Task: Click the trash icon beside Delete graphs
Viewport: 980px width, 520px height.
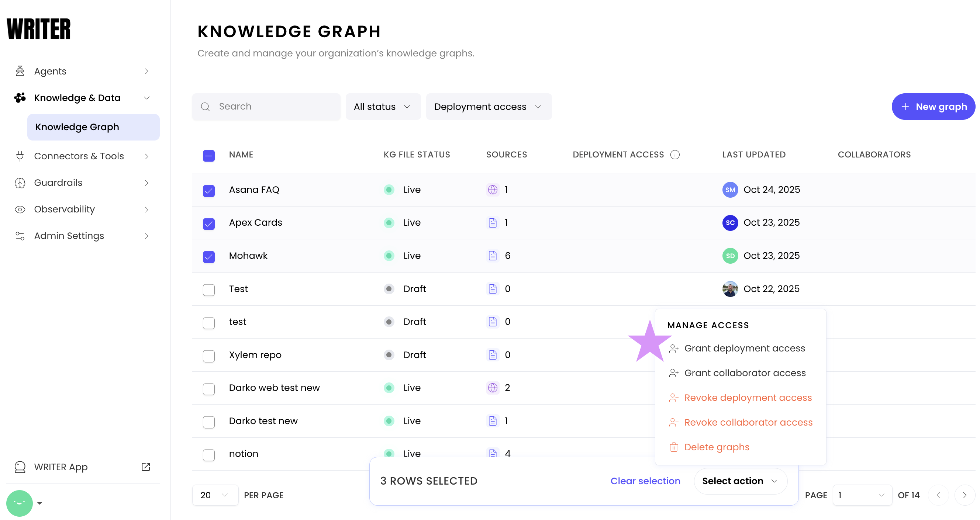Action: point(674,447)
